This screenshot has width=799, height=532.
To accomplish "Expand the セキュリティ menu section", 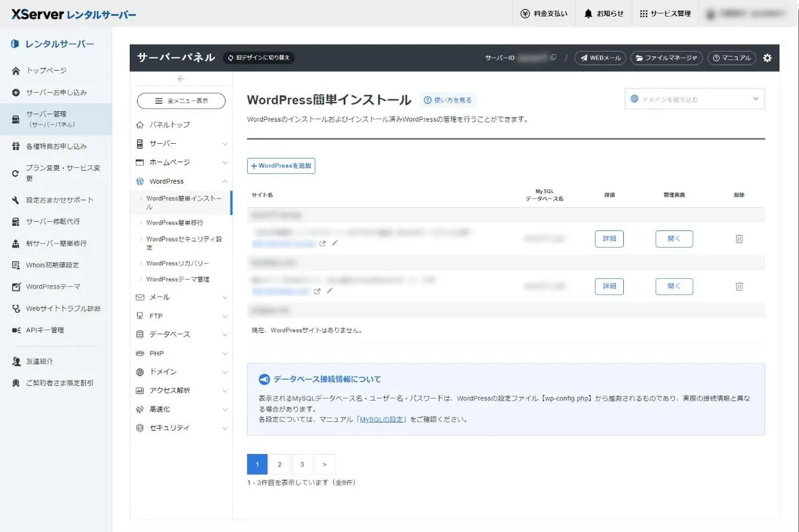I will pyautogui.click(x=181, y=427).
